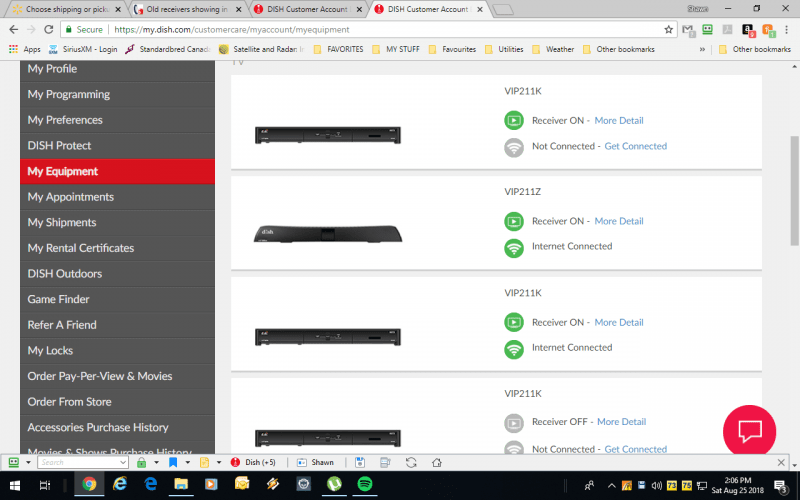Open the Windows Start menu

(x=14, y=485)
